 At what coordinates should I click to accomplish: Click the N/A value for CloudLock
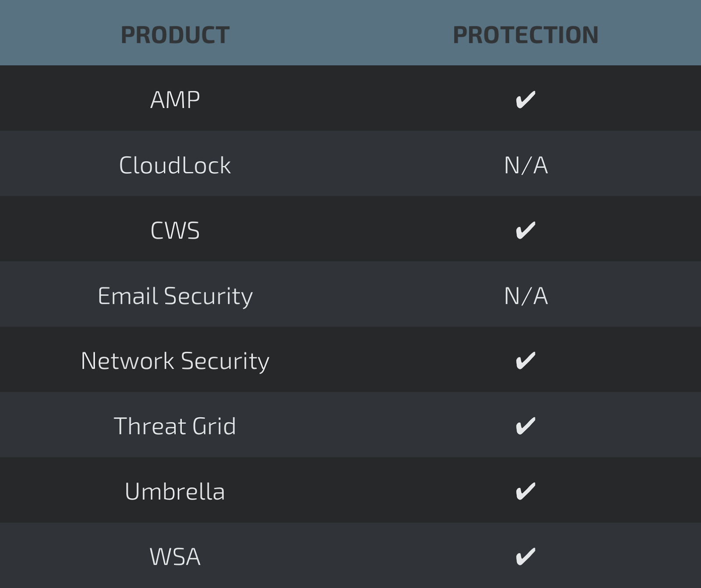[525, 165]
